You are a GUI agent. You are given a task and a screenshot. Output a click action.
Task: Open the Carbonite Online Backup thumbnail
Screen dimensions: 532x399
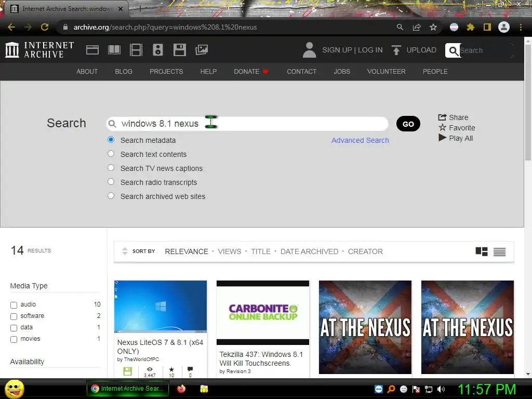(x=263, y=312)
